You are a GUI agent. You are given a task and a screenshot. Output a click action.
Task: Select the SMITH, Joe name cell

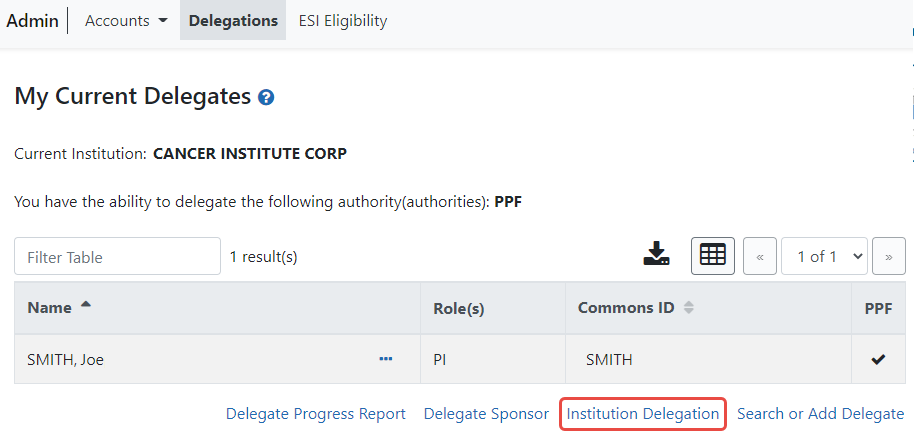[66, 360]
